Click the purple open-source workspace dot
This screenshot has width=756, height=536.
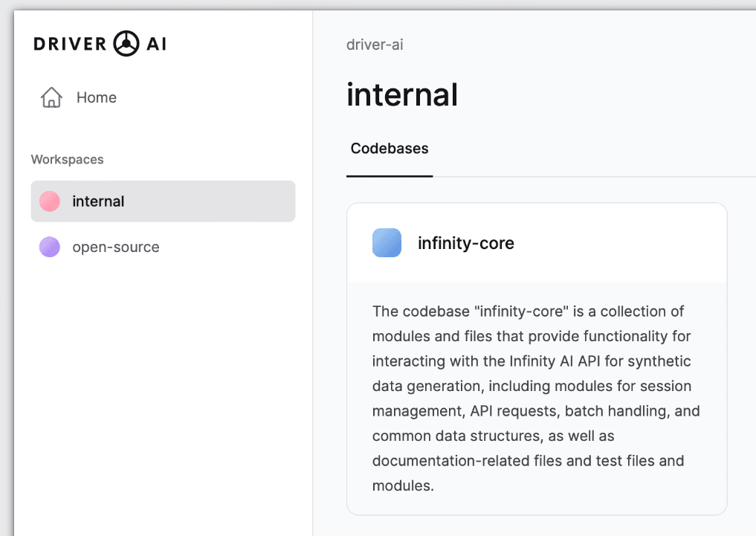pyautogui.click(x=50, y=247)
